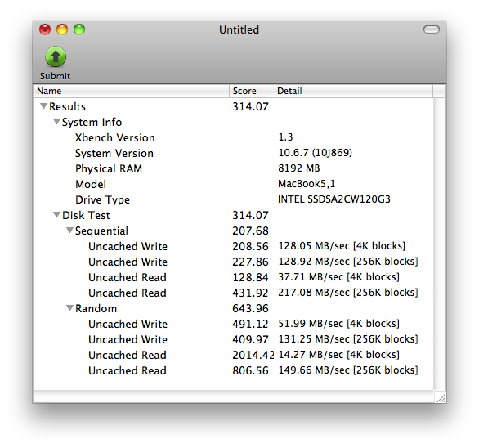
Task: Sort by the Detail column header
Action: (x=354, y=91)
